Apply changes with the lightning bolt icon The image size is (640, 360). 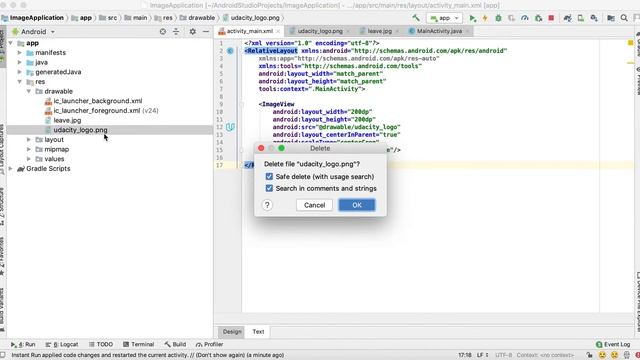[485, 18]
